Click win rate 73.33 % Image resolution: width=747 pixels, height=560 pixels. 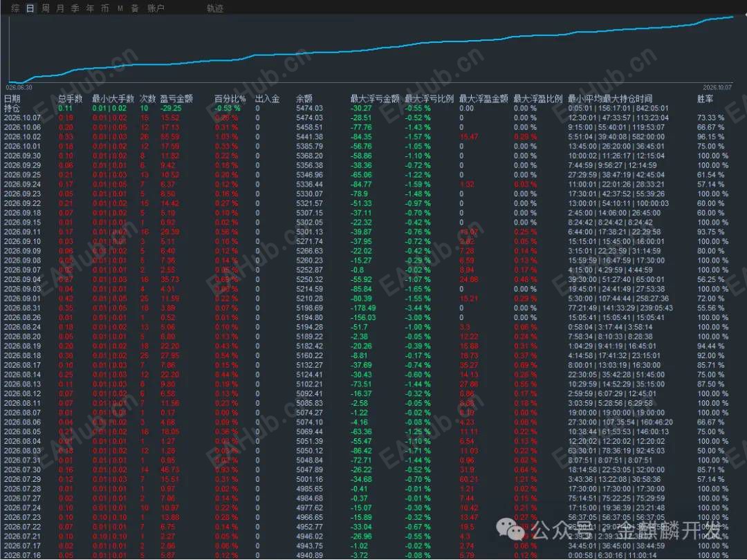(711, 118)
